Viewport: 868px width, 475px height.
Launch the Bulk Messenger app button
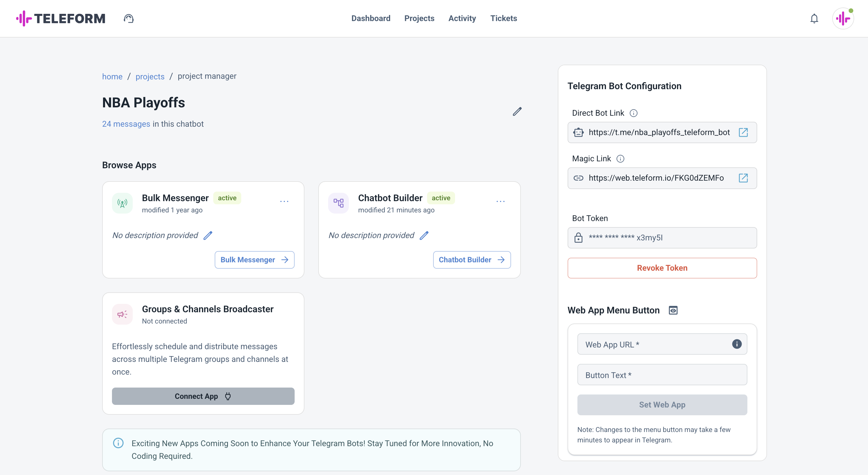tap(255, 260)
